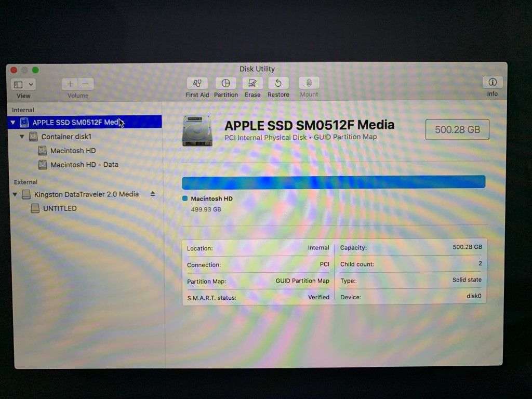Click the Macintosh HD - Data drive icon
This screenshot has height=399, width=532.
point(43,165)
